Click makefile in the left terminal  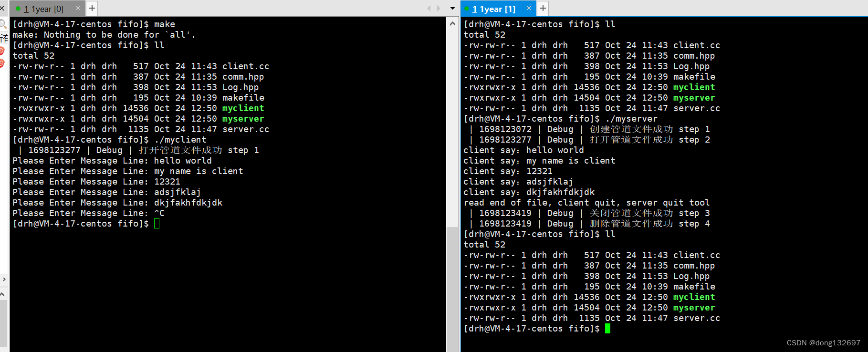(x=243, y=98)
